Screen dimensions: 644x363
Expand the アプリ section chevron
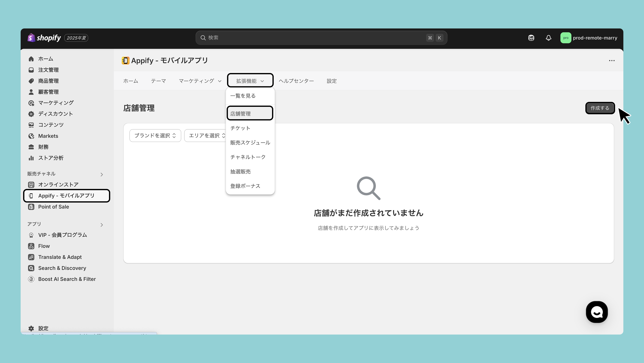(x=102, y=225)
